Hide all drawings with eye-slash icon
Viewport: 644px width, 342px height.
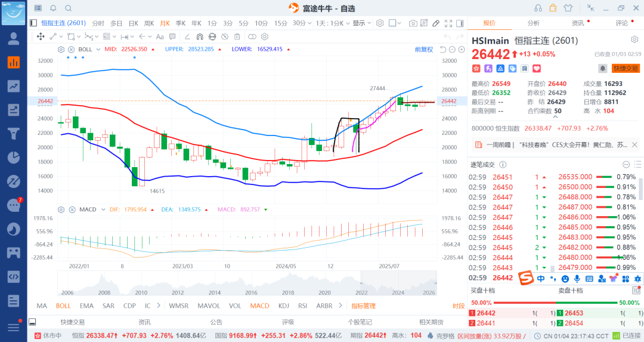tap(225, 36)
